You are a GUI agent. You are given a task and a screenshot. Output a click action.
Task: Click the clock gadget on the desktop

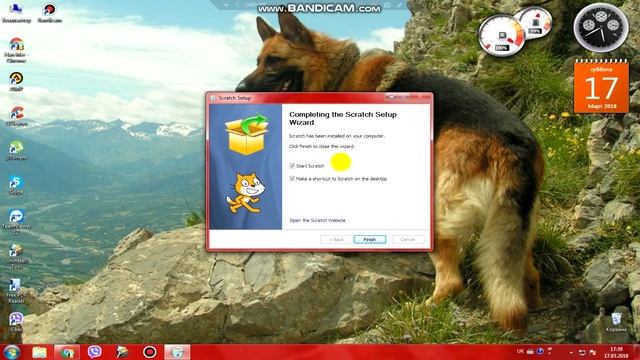(601, 28)
